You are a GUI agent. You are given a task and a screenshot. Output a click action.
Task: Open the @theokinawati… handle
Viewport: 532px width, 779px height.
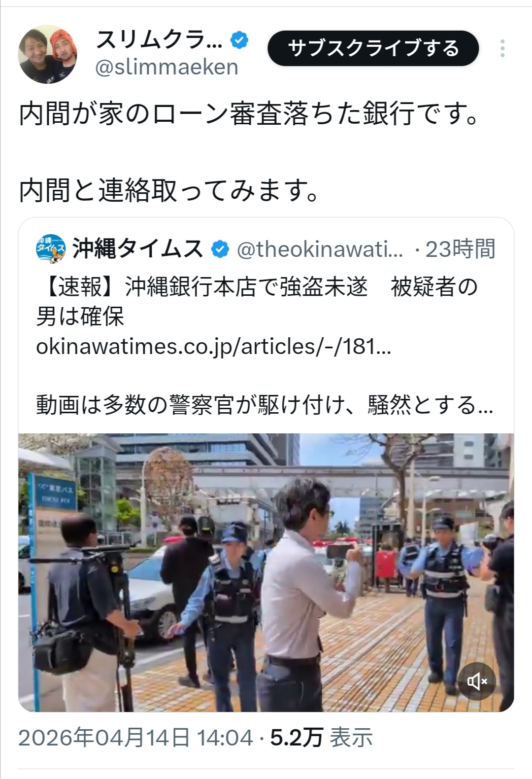tap(320, 249)
